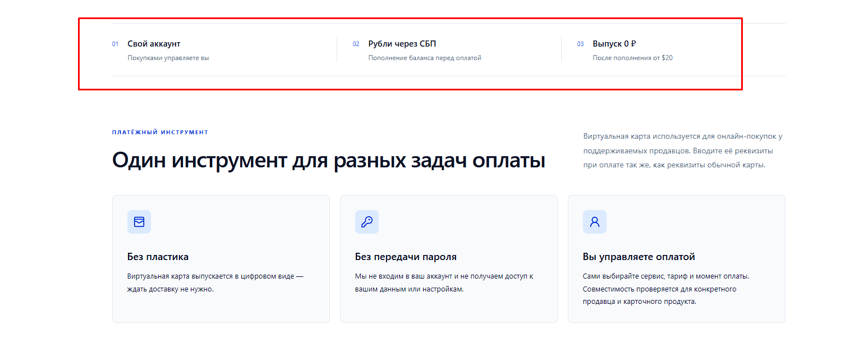Click the text Покупками управляете вы
The image size is (868, 337).
tap(168, 58)
